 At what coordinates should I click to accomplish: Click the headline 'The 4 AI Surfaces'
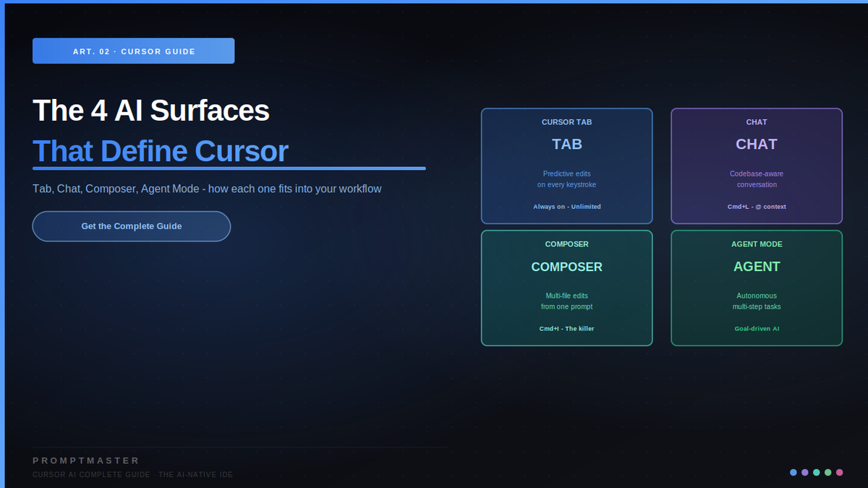pos(151,111)
